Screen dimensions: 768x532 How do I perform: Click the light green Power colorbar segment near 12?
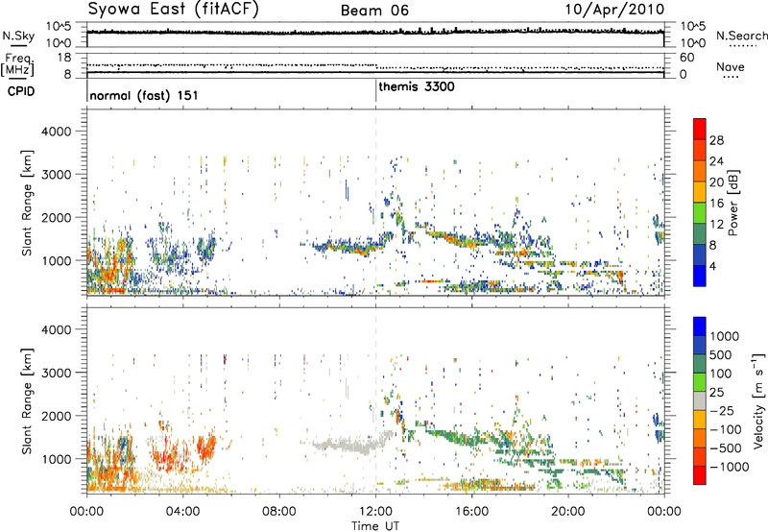tap(700, 213)
